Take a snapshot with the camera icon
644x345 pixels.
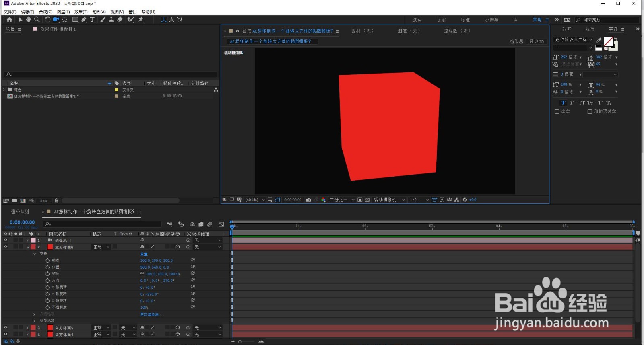tap(308, 200)
